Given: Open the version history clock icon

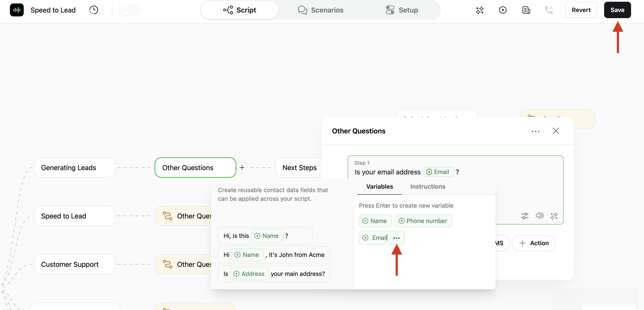Looking at the screenshot, I should coord(94,10).
